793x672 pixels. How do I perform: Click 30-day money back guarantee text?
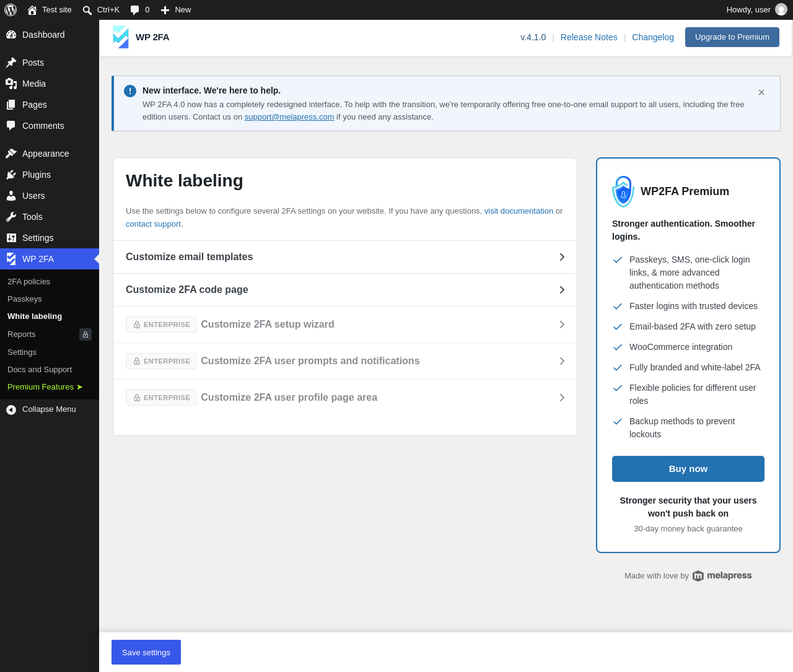coord(688,529)
